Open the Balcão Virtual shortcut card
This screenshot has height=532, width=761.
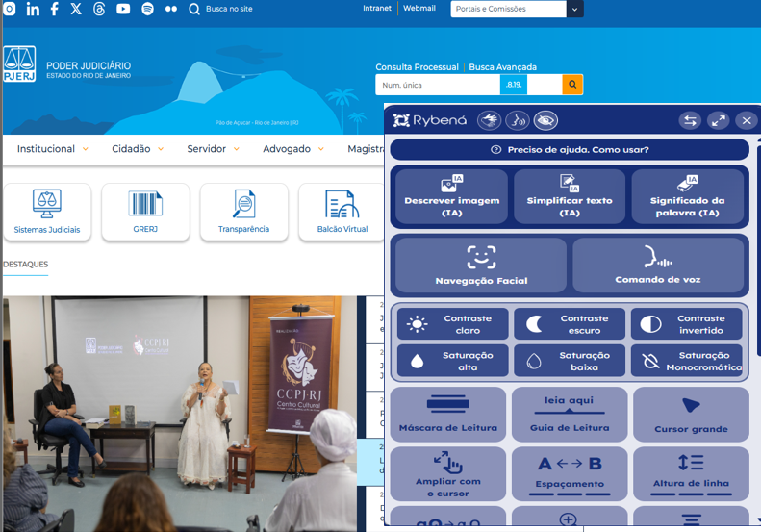click(x=342, y=212)
